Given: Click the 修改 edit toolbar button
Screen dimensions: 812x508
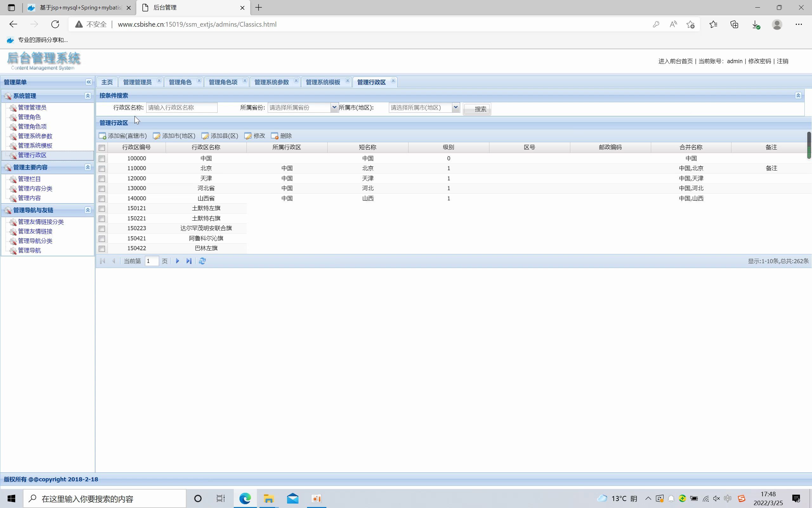Looking at the screenshot, I should [x=255, y=136].
